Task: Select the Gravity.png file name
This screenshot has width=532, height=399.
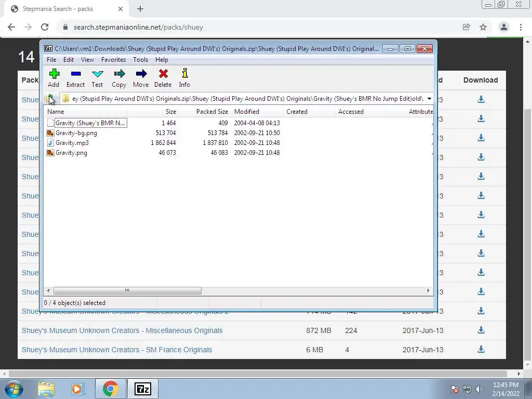Action: (x=71, y=153)
